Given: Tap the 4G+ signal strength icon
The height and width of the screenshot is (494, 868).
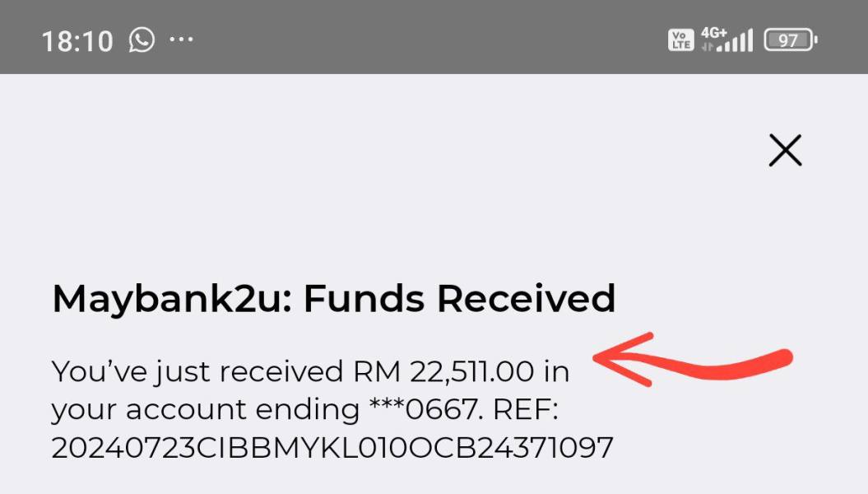Looking at the screenshot, I should 726,40.
